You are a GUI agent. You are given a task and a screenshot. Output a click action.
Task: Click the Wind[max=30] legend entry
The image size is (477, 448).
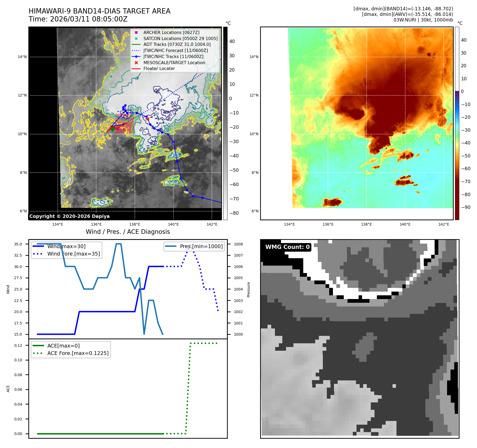pyautogui.click(x=66, y=246)
